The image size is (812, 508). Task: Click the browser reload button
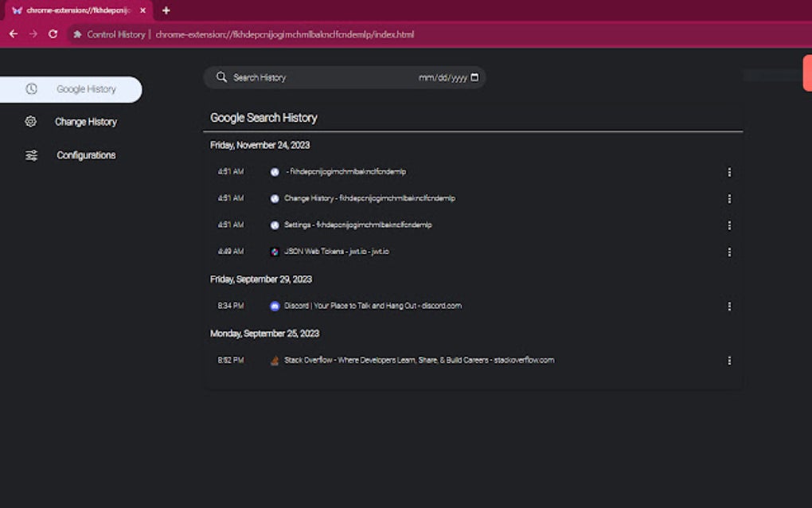(x=52, y=34)
